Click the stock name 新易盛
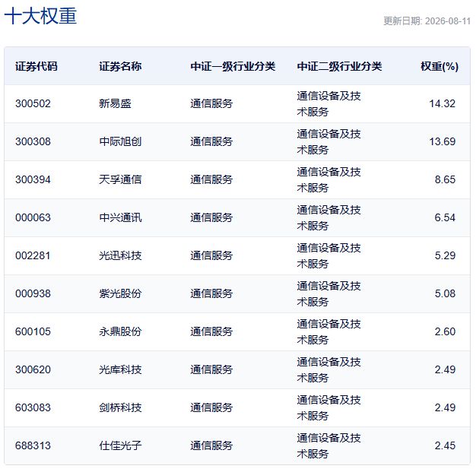 coord(115,104)
